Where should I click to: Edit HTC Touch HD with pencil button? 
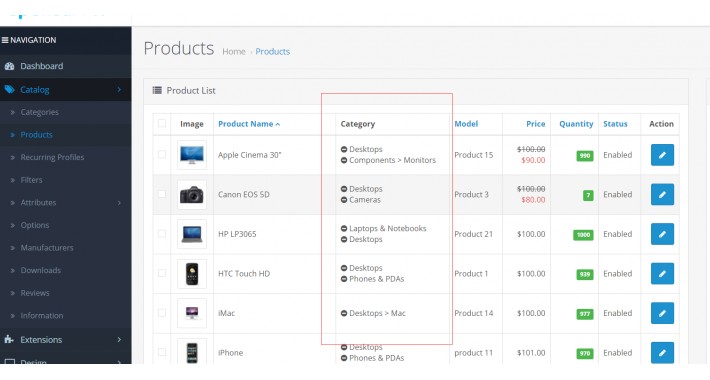662,274
